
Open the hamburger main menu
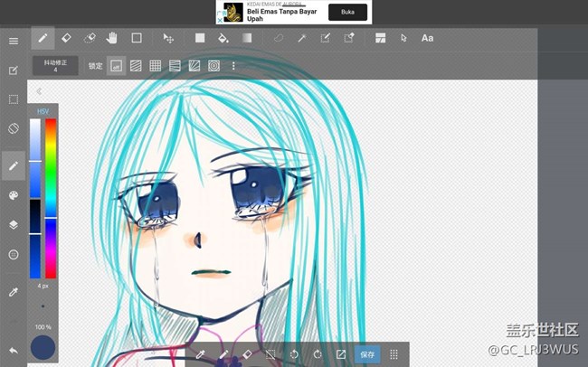pyautogui.click(x=13, y=41)
